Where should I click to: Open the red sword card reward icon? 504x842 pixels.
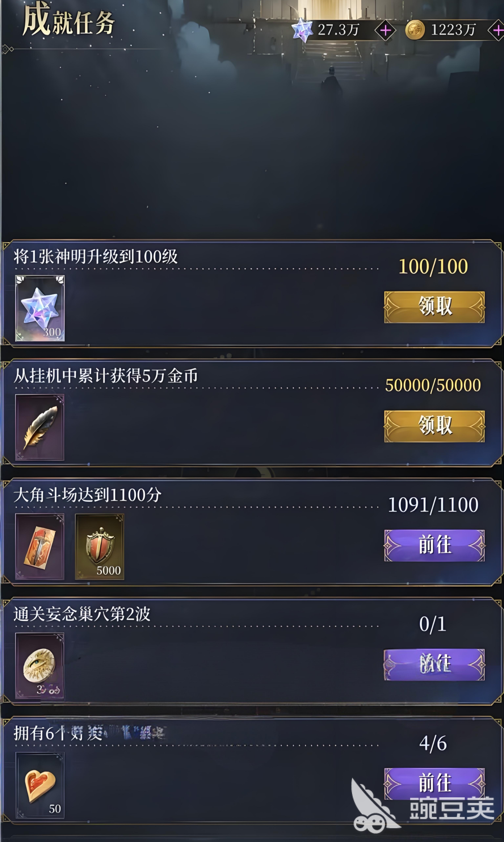[40, 547]
